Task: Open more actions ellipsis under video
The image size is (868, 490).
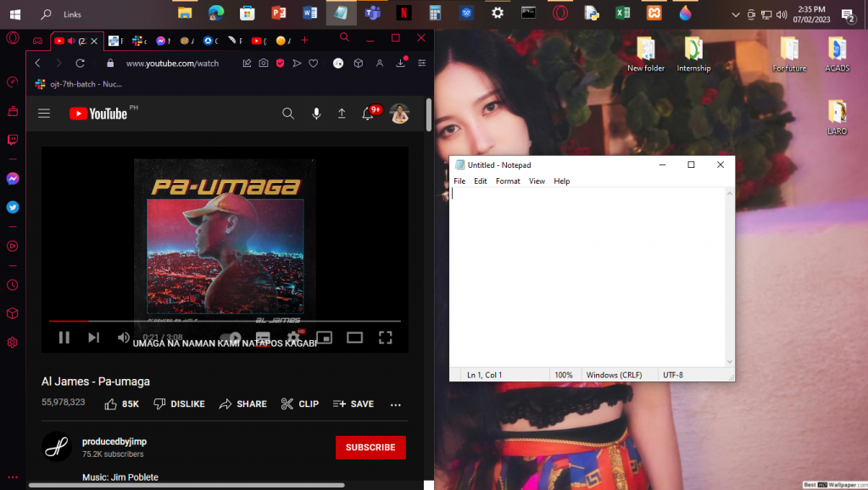Action: [x=395, y=404]
